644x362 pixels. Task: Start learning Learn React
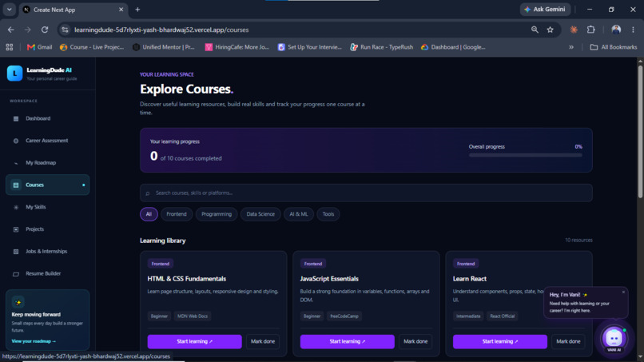tap(500, 341)
